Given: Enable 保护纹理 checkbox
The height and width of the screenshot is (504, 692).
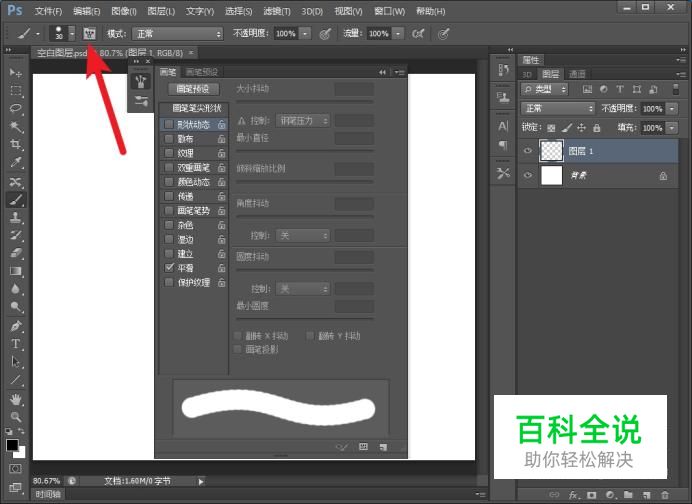Looking at the screenshot, I should pyautogui.click(x=169, y=282).
